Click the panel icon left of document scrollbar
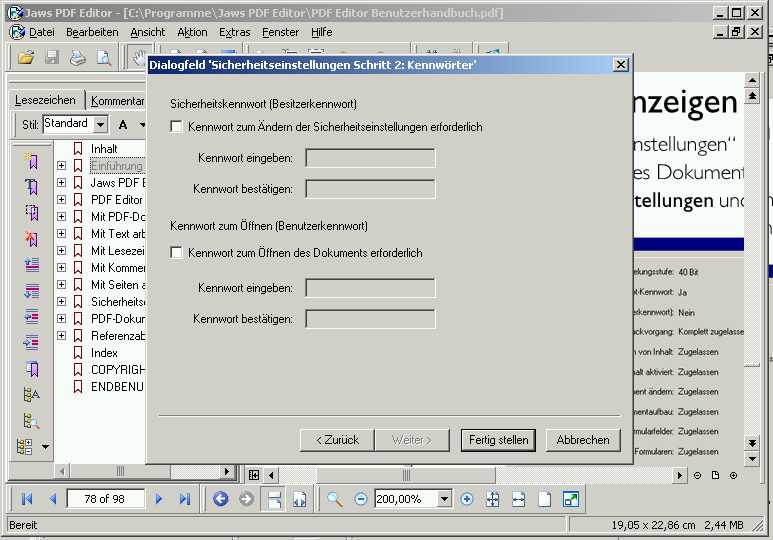The image size is (773, 540). [254, 475]
